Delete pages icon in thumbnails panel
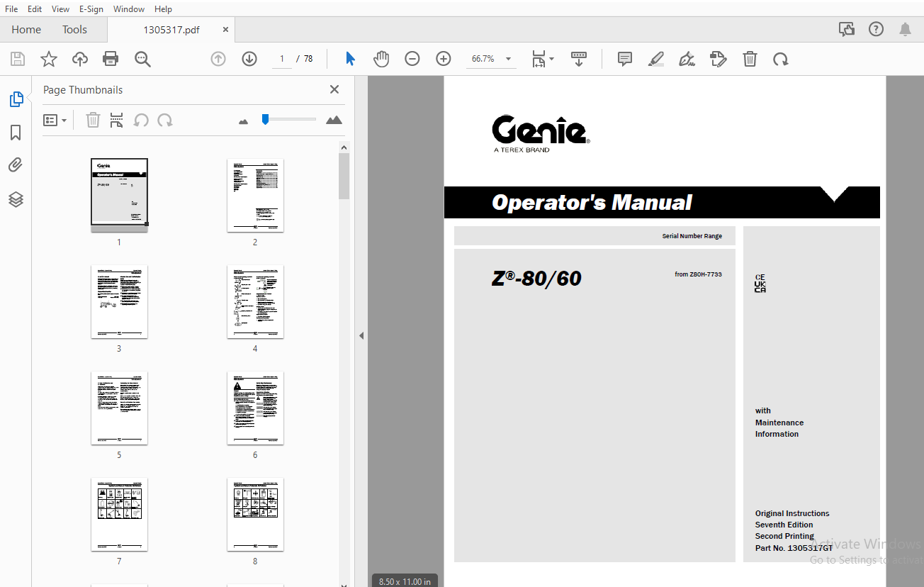 point(93,120)
